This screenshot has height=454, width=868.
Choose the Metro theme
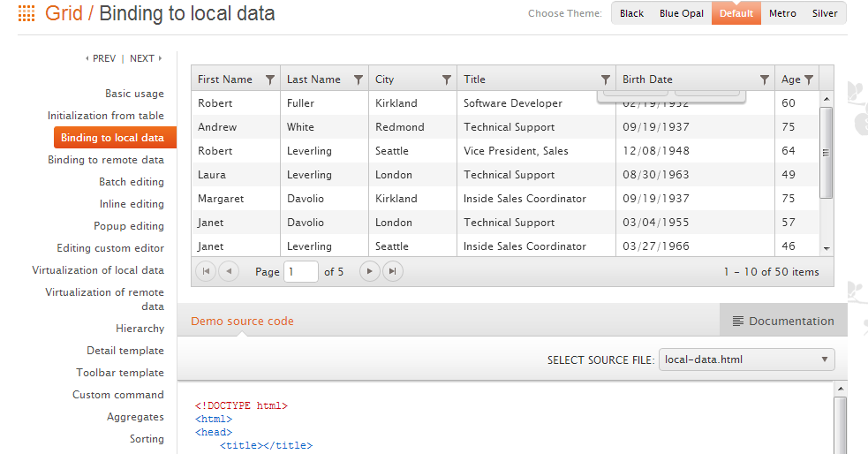point(782,13)
